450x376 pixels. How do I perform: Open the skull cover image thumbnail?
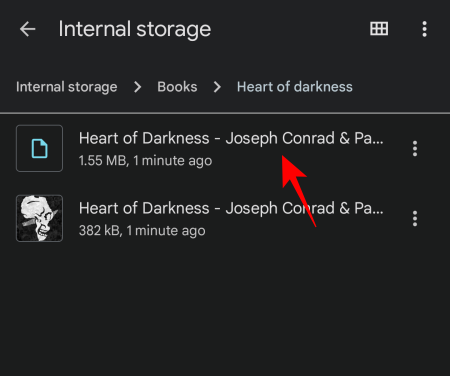click(x=39, y=218)
